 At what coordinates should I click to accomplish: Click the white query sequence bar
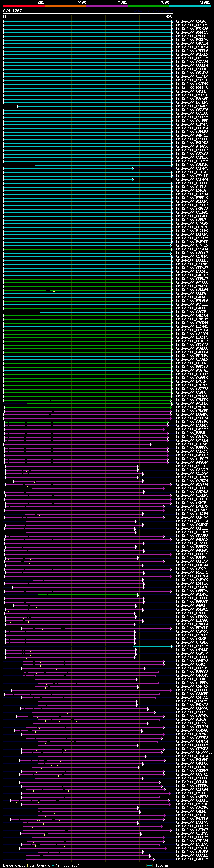(x=88, y=14)
